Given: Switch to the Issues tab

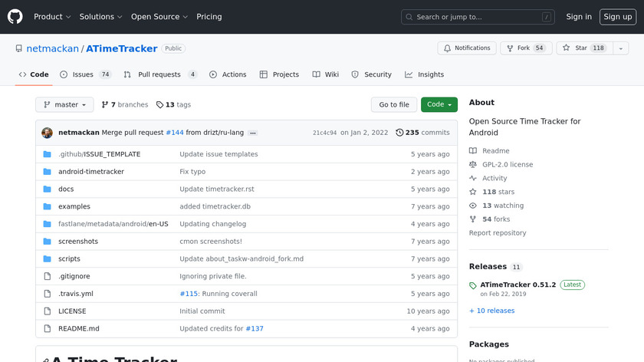Looking at the screenshot, I should click(x=84, y=74).
